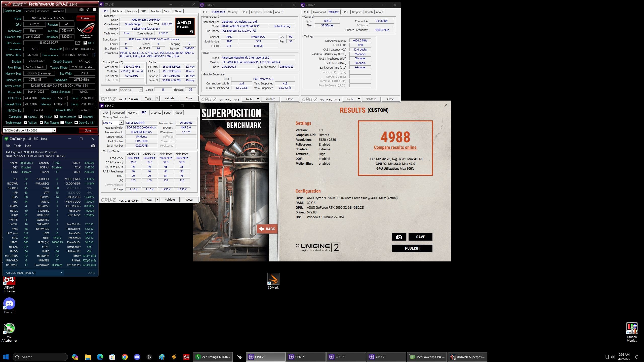Click the GPU-Z BIOS export share icon

[x=78, y=43]
